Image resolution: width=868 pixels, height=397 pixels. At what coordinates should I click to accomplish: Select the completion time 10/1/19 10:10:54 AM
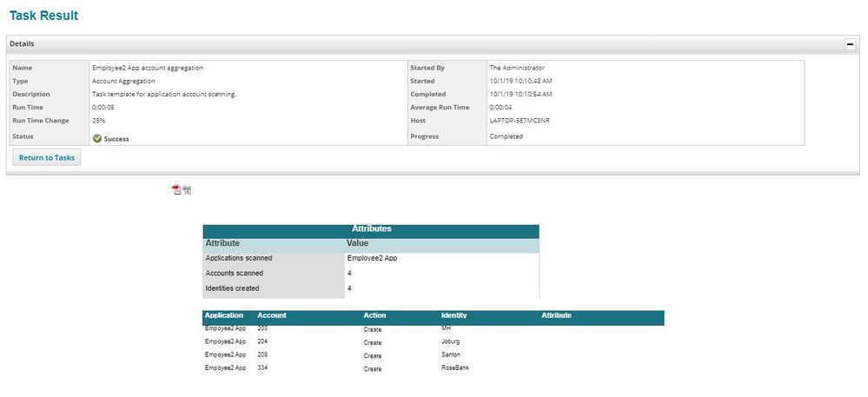(521, 94)
